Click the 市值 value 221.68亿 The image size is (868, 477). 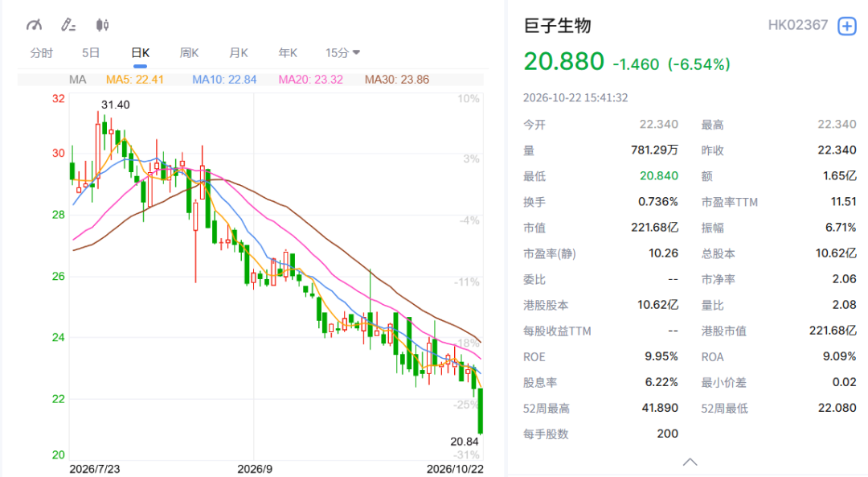coord(654,227)
